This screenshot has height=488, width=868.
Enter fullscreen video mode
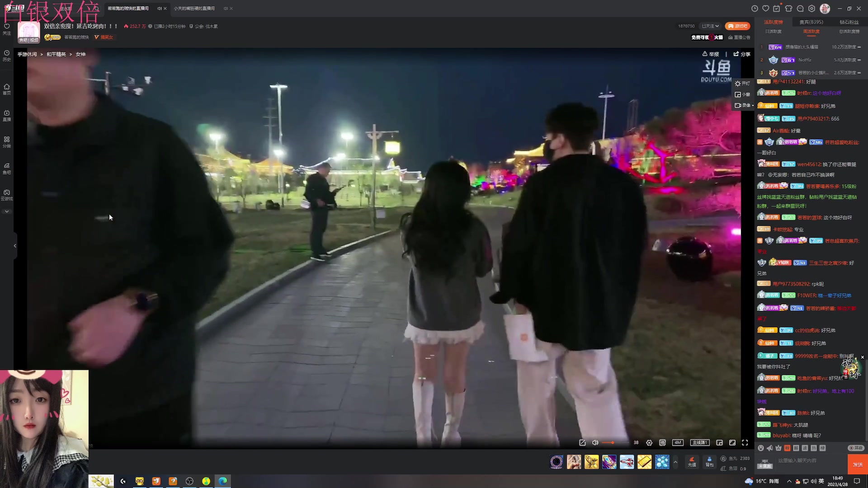pyautogui.click(x=745, y=443)
